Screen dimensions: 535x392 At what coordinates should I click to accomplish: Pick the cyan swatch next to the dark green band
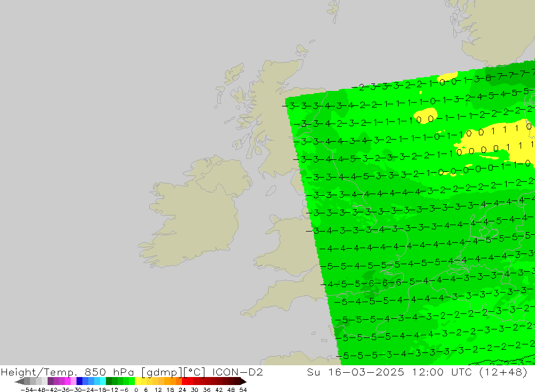(x=103, y=381)
